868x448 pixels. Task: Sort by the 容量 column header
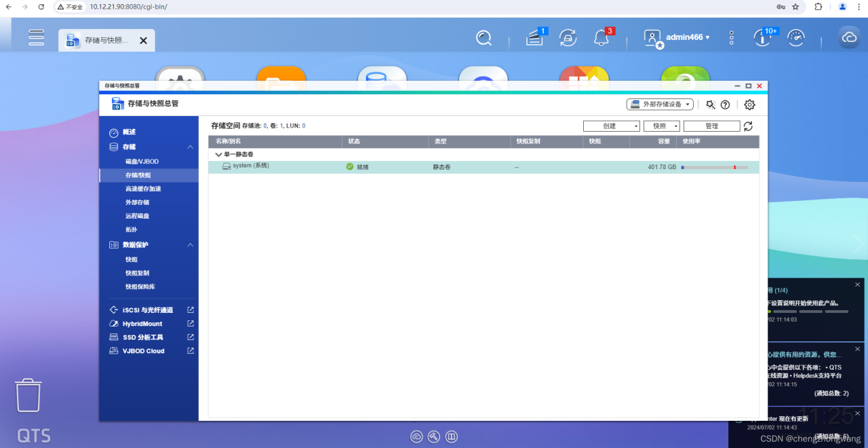click(x=654, y=142)
